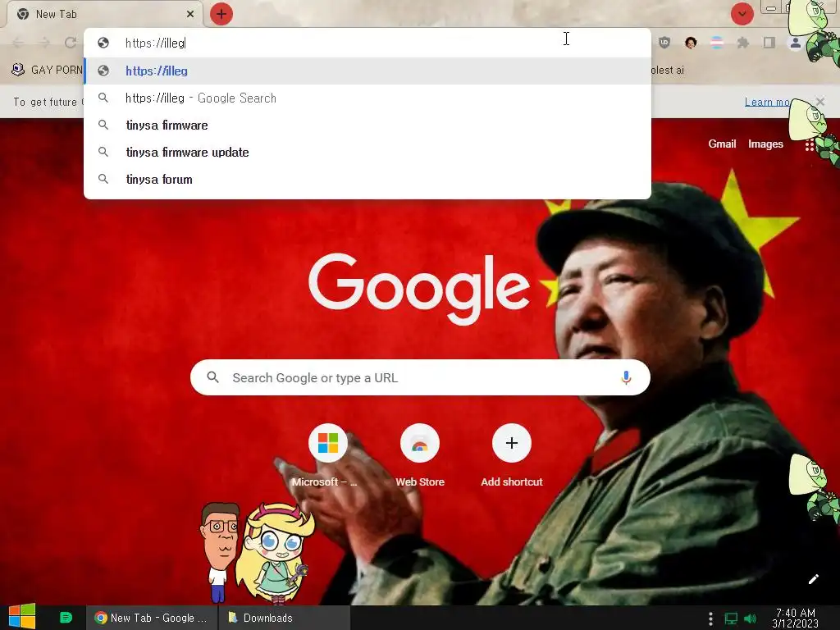Image resolution: width=840 pixels, height=630 pixels.
Task: Open the Microsoft shortcut tile
Action: click(x=328, y=455)
